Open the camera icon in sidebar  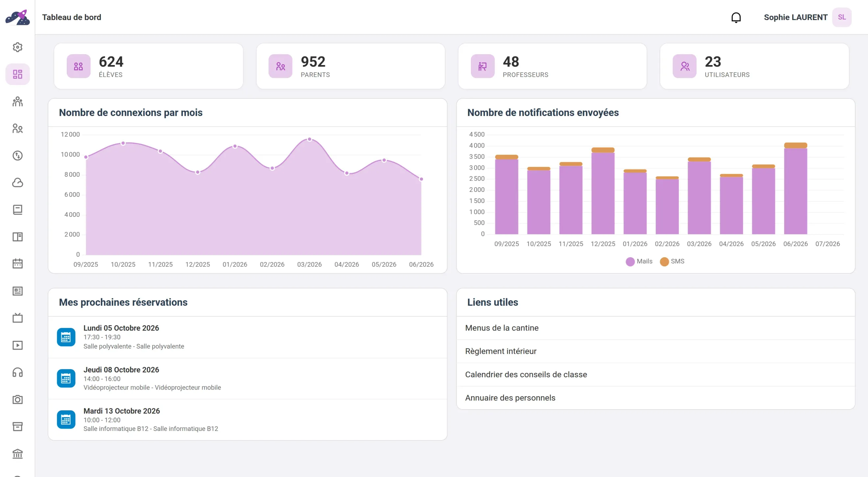[x=17, y=399]
